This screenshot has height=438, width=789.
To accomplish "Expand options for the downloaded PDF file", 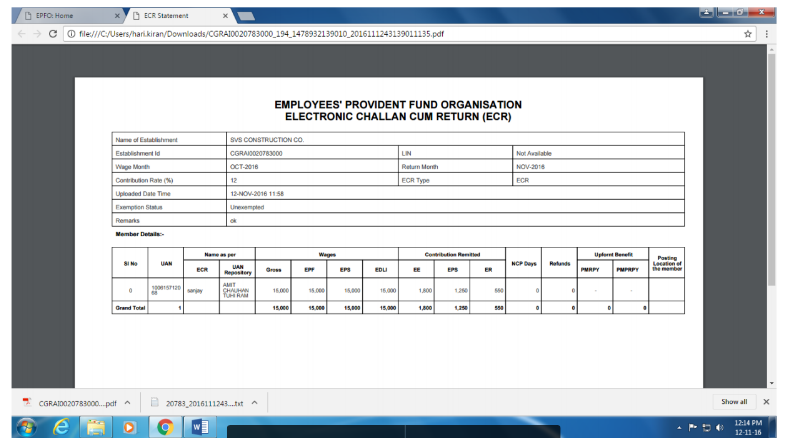I will coord(128,402).
